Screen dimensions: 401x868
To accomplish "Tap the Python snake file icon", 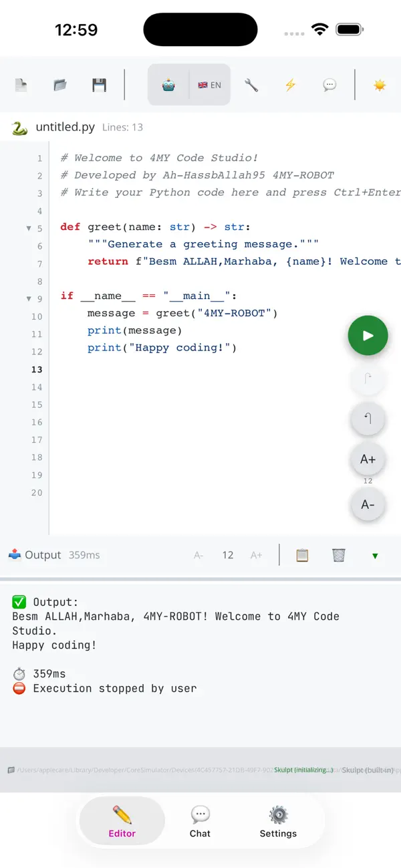I will [20, 128].
